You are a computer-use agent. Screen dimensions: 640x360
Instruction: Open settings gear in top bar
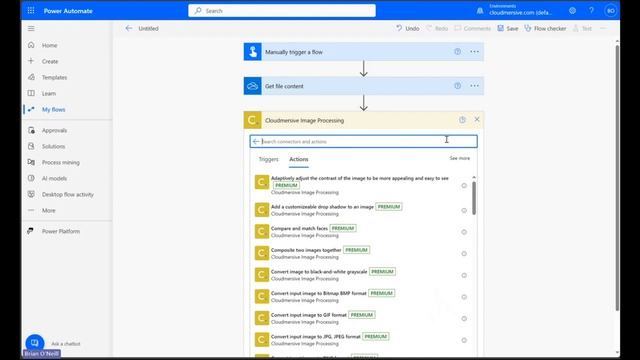click(x=572, y=11)
